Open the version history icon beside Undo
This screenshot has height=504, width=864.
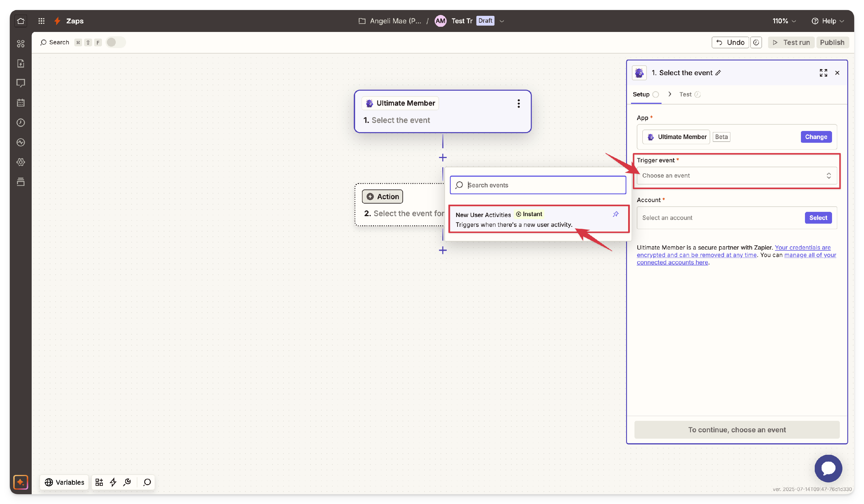[x=756, y=43]
